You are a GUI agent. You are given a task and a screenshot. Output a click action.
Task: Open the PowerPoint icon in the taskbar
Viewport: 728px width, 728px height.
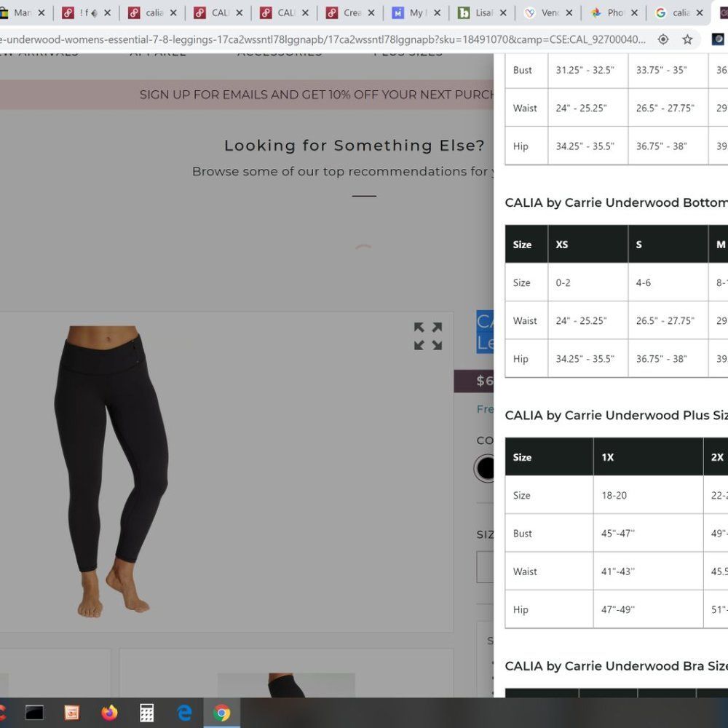pyautogui.click(x=71, y=713)
